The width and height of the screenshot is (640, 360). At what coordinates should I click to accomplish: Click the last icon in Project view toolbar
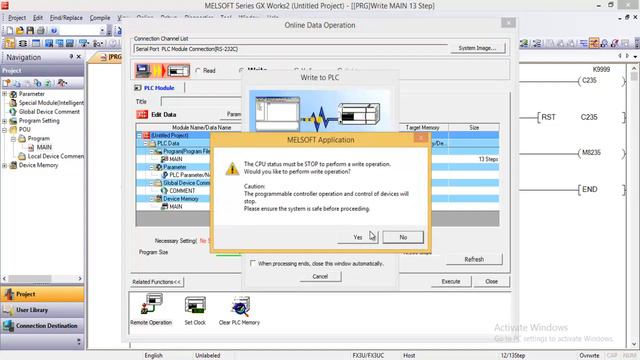pyautogui.click(x=62, y=83)
